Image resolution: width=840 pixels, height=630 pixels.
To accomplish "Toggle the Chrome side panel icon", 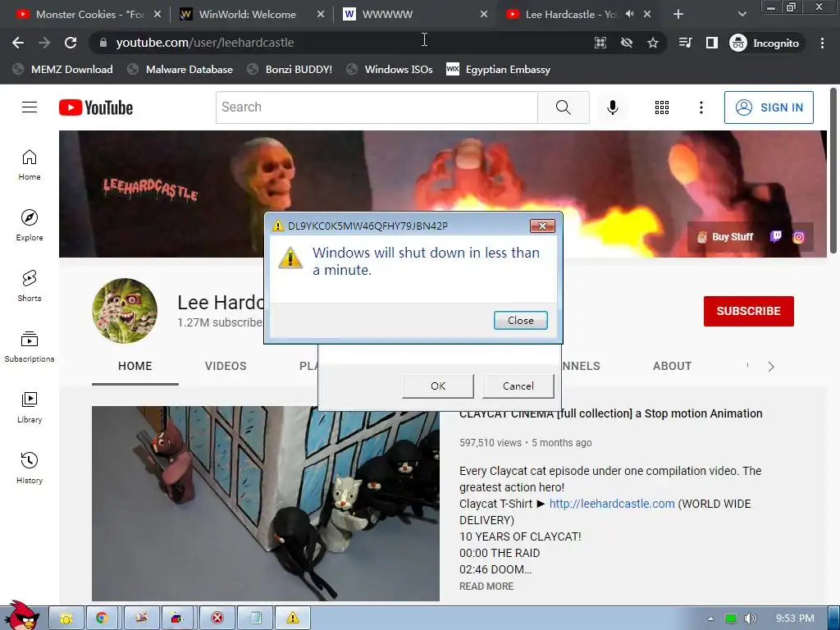I will [711, 43].
